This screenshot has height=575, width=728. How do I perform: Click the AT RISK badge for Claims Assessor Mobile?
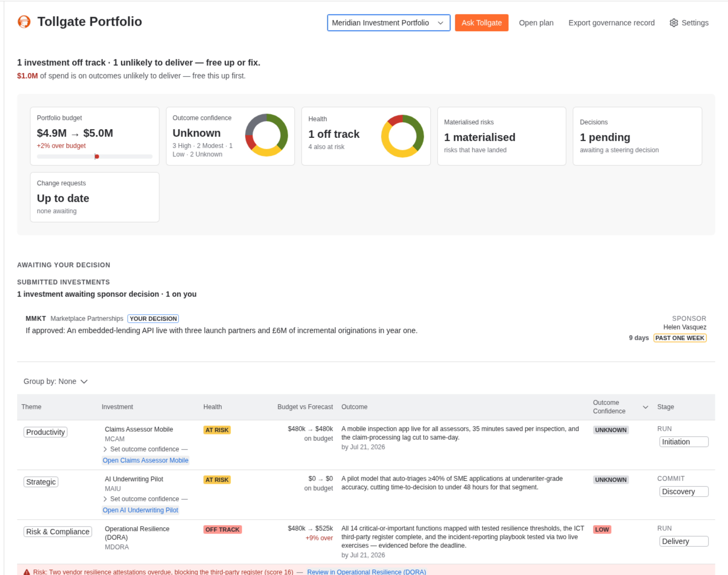click(x=217, y=430)
